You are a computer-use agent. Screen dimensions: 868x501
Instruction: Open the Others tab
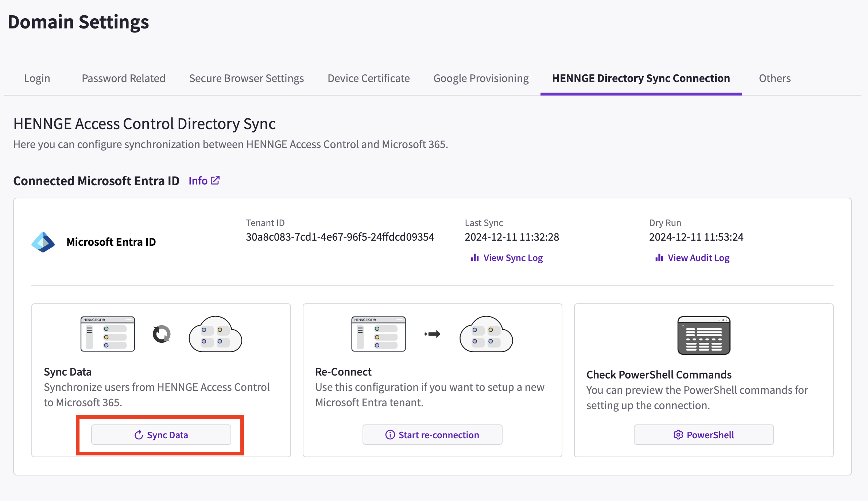coord(775,78)
